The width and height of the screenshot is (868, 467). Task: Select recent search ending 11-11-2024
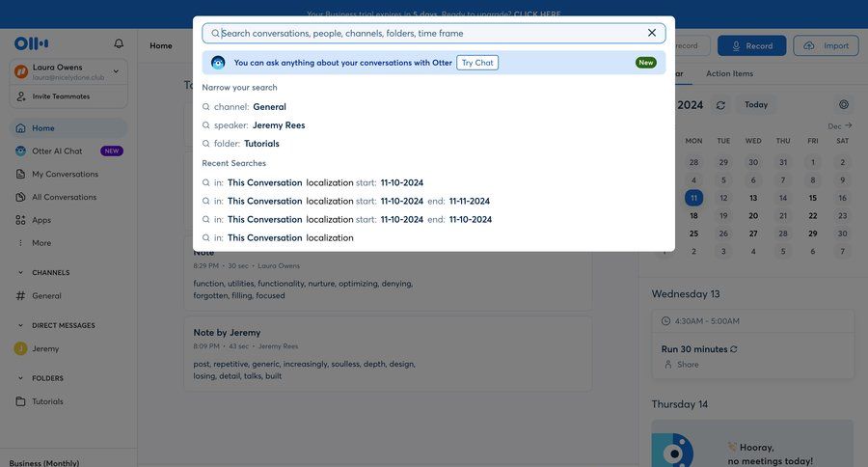coord(346,201)
